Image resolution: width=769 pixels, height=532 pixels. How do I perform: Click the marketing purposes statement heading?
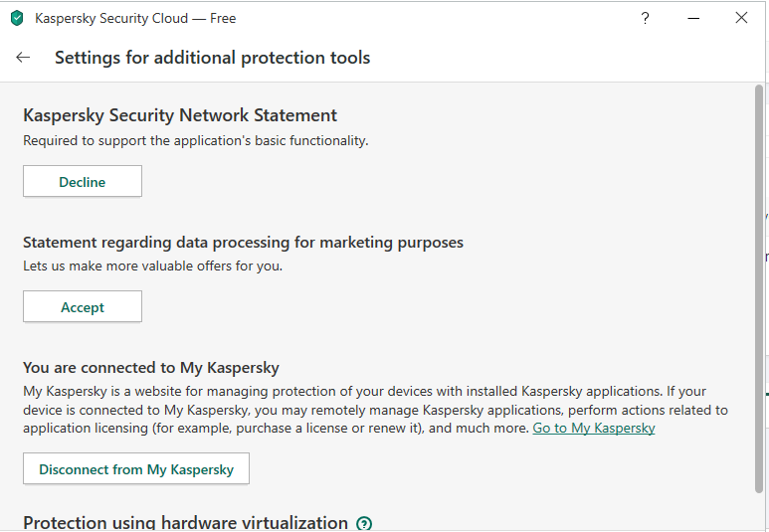(x=243, y=242)
